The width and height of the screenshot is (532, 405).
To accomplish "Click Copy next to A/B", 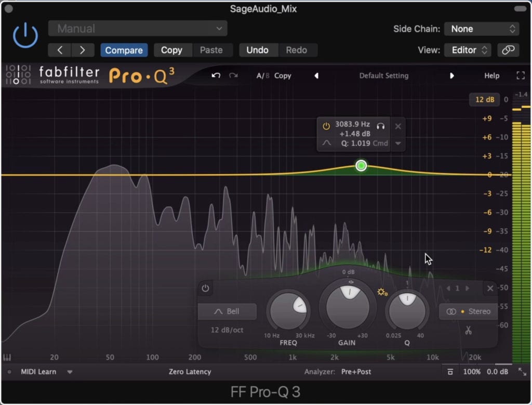I will click(283, 76).
